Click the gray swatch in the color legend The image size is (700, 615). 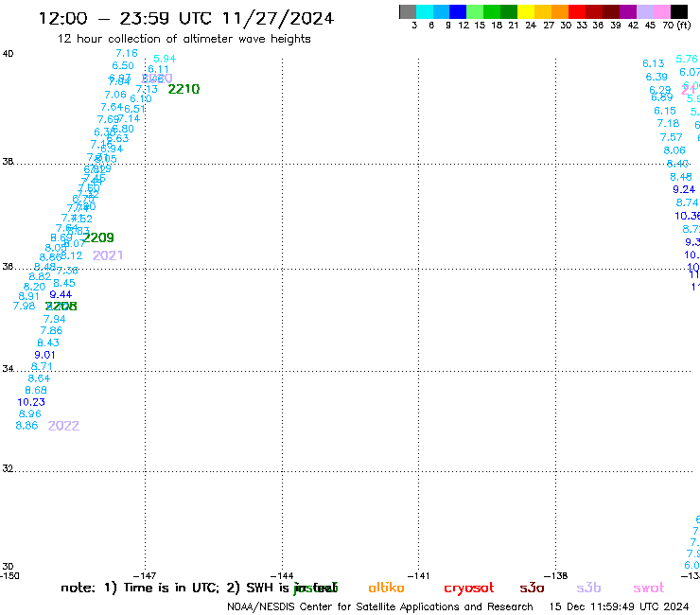408,12
